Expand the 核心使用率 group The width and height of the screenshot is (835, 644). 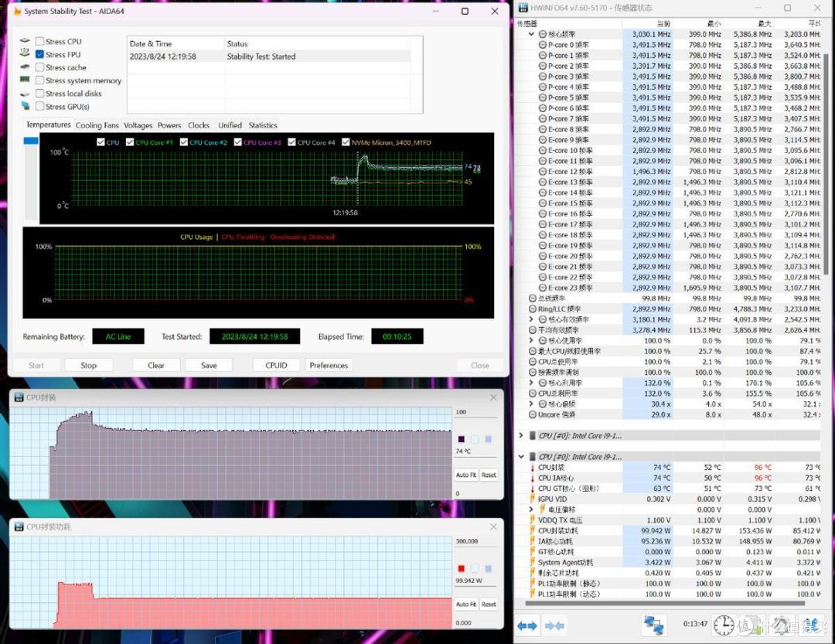pyautogui.click(x=531, y=340)
